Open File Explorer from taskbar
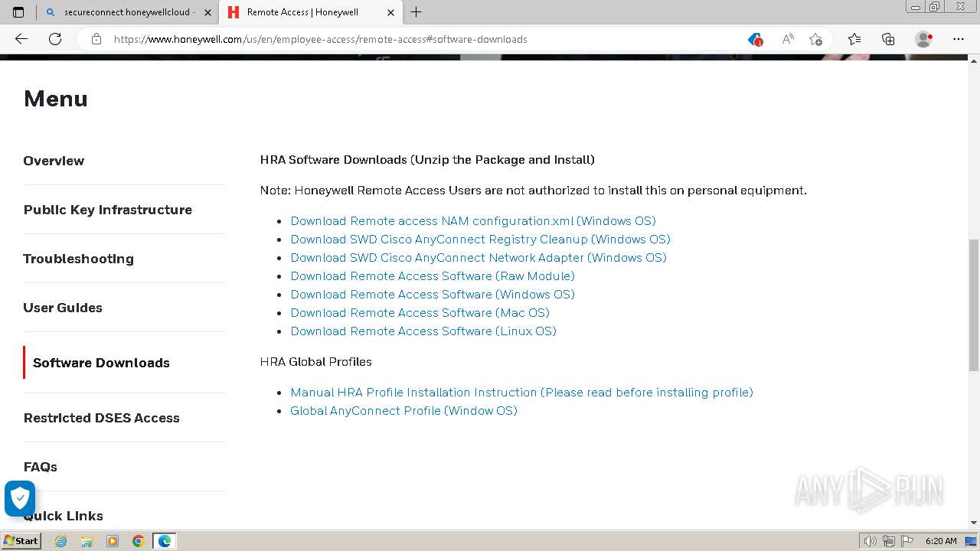This screenshot has height=551, width=980. (x=87, y=541)
